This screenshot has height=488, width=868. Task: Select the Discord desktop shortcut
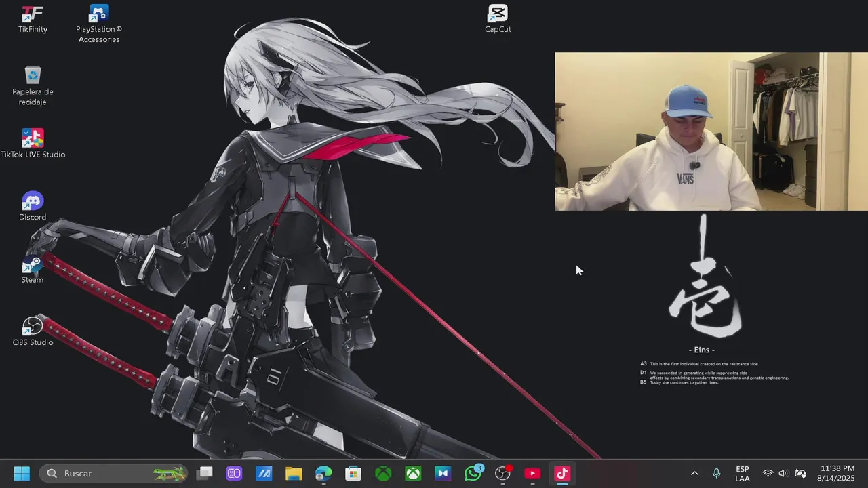point(33,207)
